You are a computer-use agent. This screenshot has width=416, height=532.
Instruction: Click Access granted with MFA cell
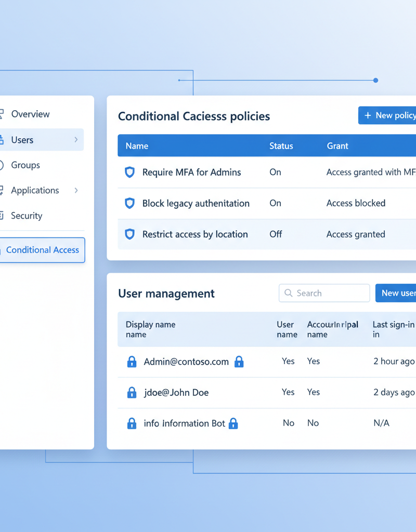tap(371, 172)
